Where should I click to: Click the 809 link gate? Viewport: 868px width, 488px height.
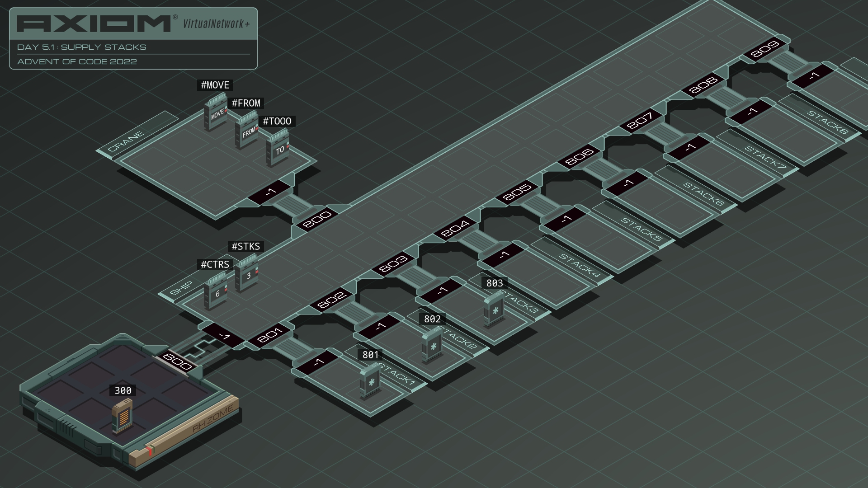[765, 49]
